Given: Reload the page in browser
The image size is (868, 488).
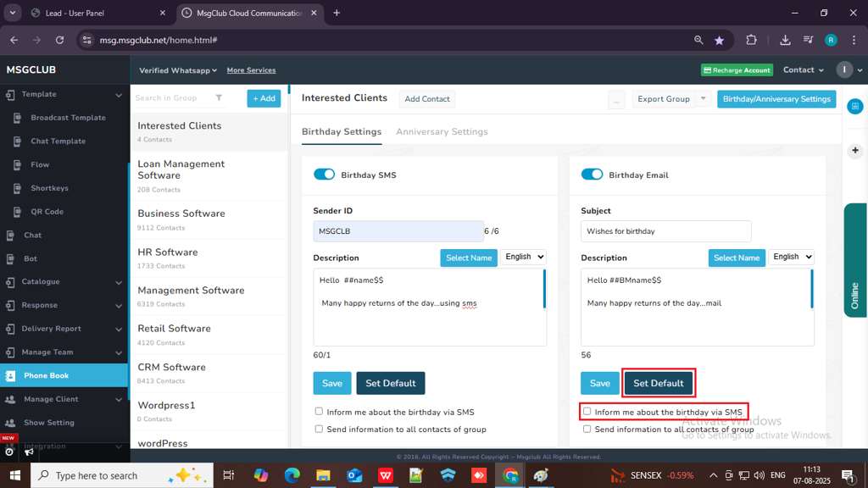Looking at the screenshot, I should click(60, 40).
